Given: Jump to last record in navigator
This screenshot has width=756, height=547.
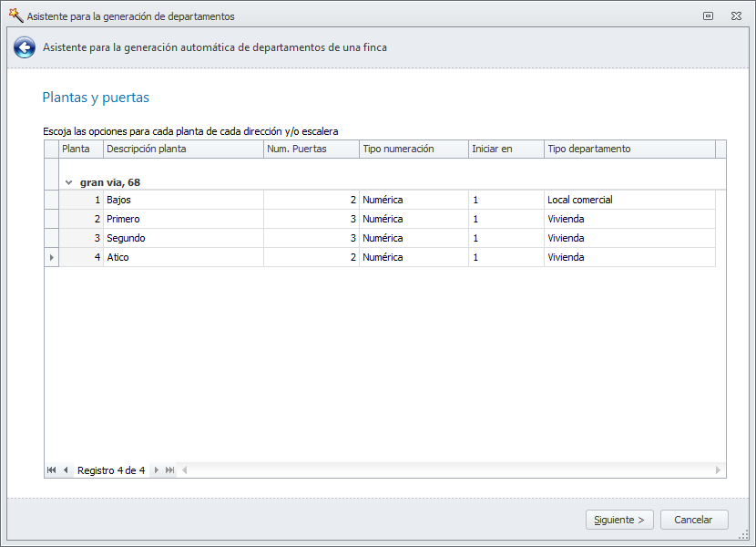Looking at the screenshot, I should pyautogui.click(x=170, y=470).
